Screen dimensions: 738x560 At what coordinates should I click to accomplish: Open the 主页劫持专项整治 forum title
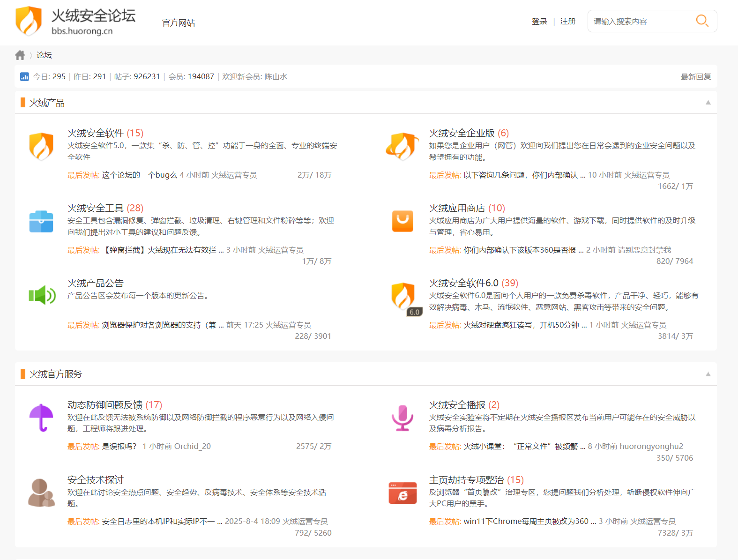coord(467,480)
